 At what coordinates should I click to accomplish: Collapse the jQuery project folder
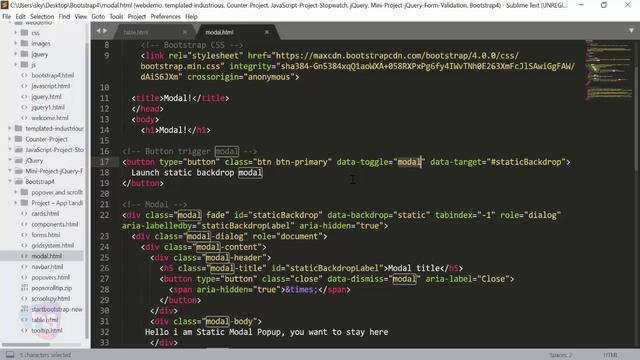click(x=10, y=160)
